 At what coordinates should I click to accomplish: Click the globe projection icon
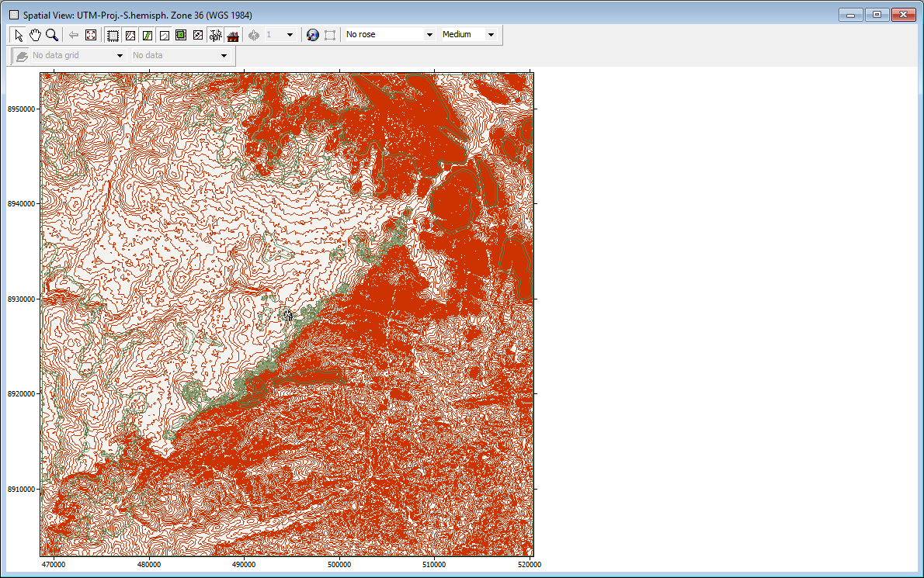click(313, 35)
